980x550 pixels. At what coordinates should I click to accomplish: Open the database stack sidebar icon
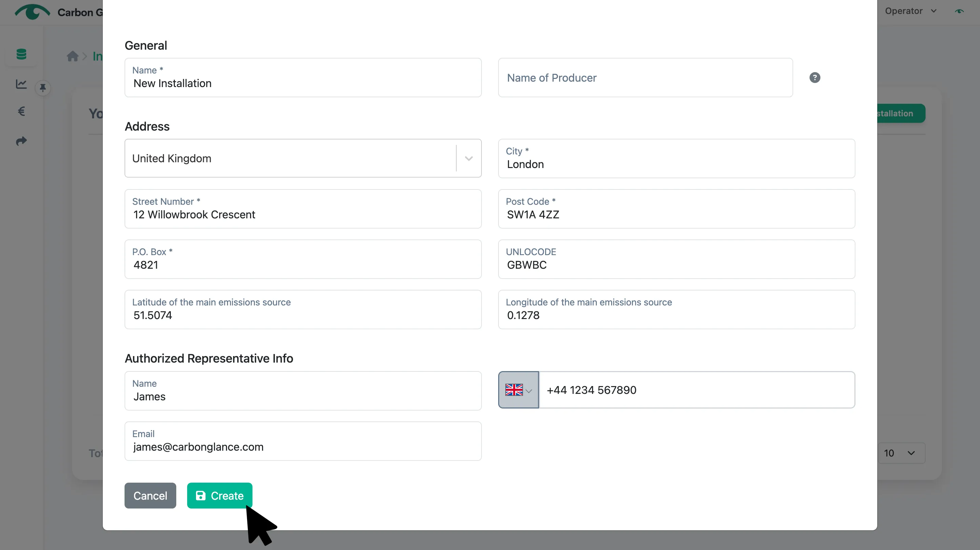(21, 54)
